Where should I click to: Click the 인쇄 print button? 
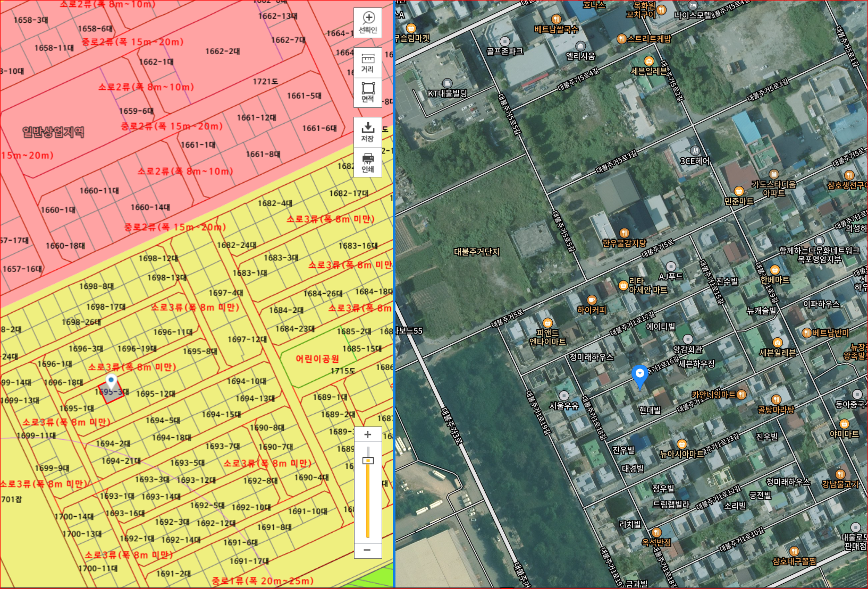(x=368, y=163)
